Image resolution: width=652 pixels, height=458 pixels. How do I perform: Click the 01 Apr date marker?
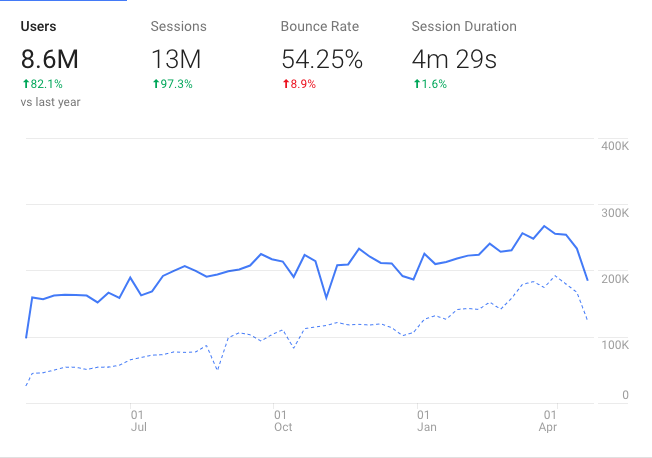549,420
